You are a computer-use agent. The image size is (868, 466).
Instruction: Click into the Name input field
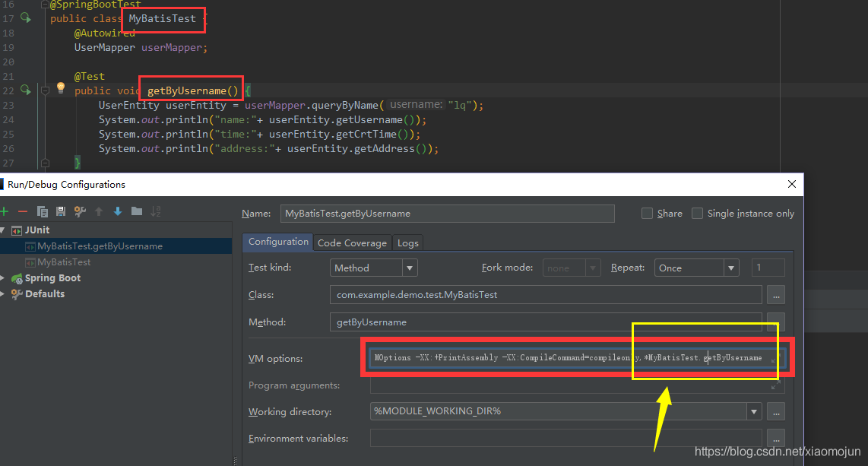click(x=447, y=214)
